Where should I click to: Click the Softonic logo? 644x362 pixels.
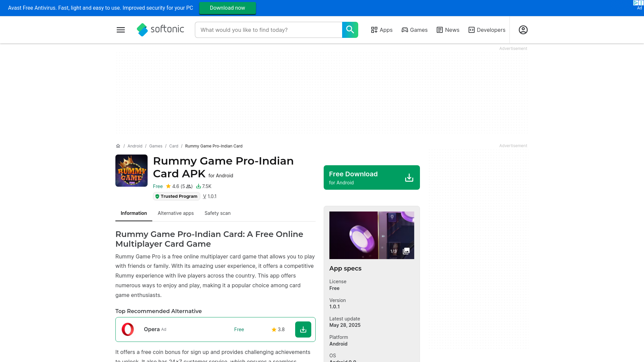[160, 29]
